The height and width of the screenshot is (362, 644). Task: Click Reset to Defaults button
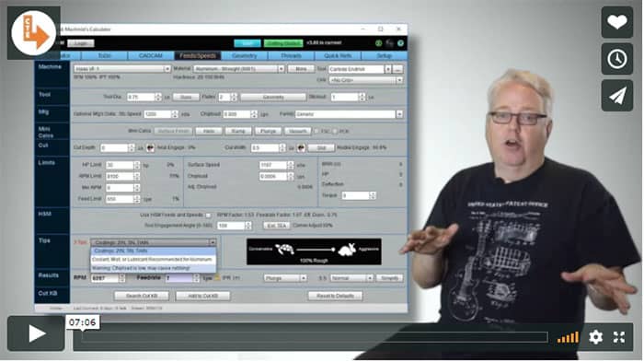(335, 296)
